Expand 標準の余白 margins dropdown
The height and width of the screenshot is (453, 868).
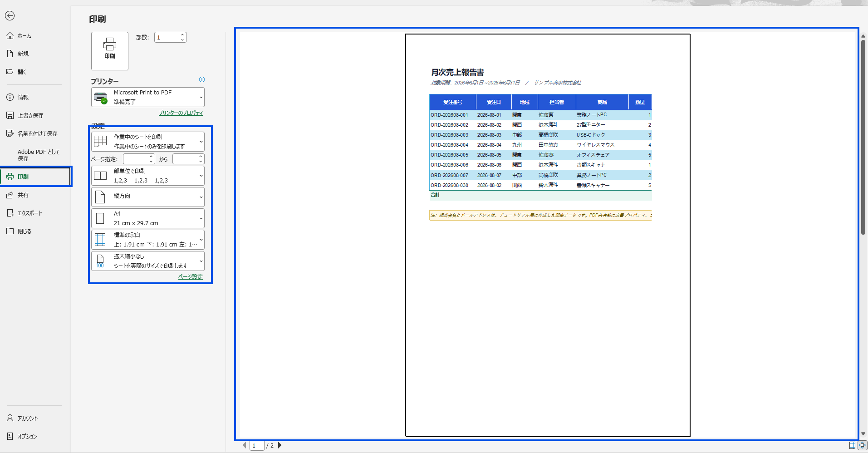tap(148, 240)
